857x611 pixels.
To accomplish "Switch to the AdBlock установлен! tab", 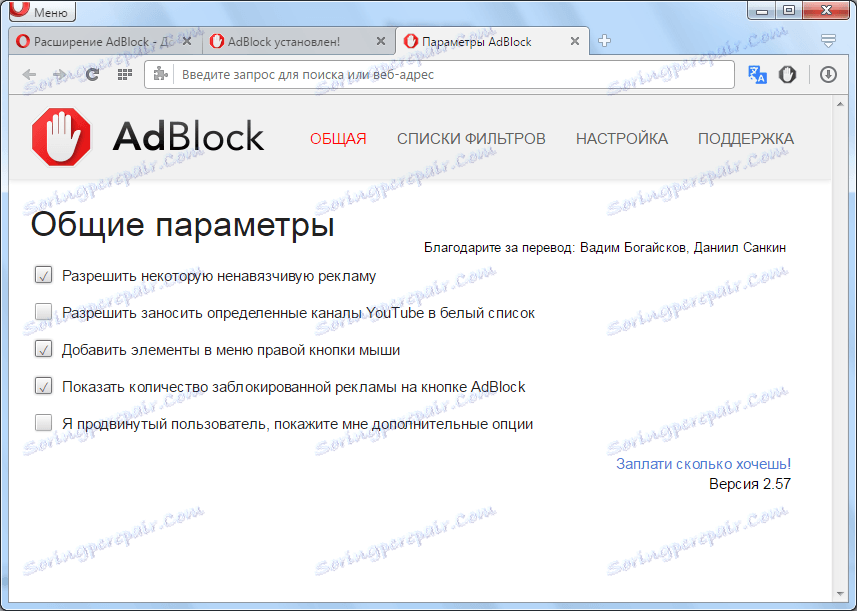I will pyautogui.click(x=284, y=41).
